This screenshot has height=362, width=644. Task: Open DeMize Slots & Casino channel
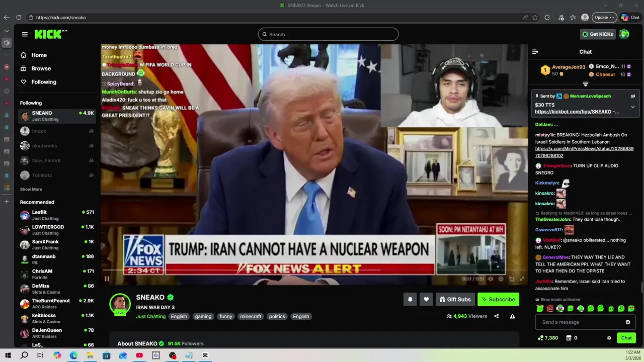pyautogui.click(x=57, y=289)
